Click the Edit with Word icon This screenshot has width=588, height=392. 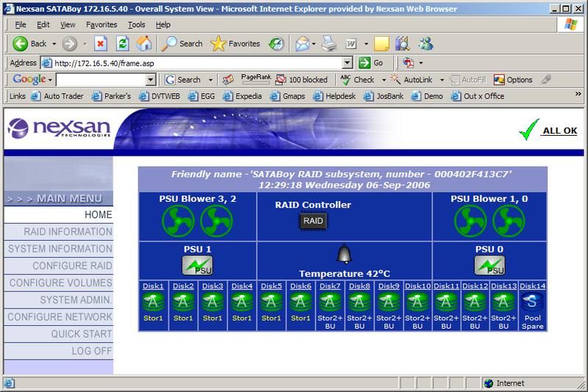(x=351, y=44)
